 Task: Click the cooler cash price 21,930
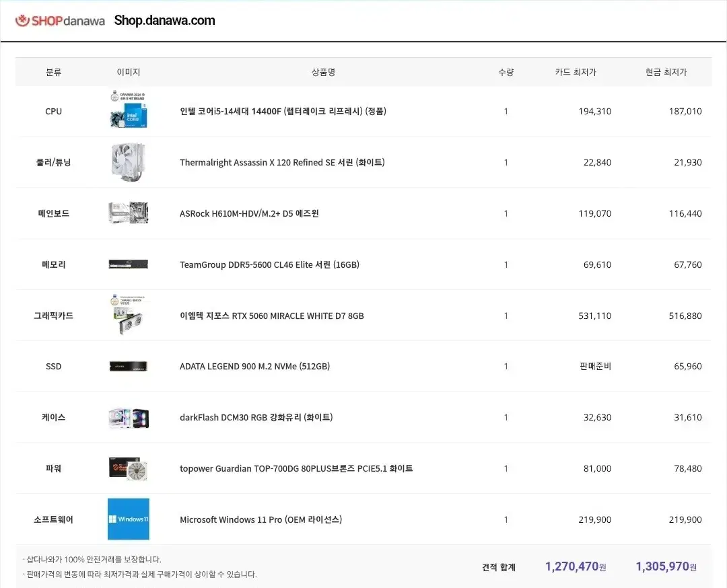687,162
